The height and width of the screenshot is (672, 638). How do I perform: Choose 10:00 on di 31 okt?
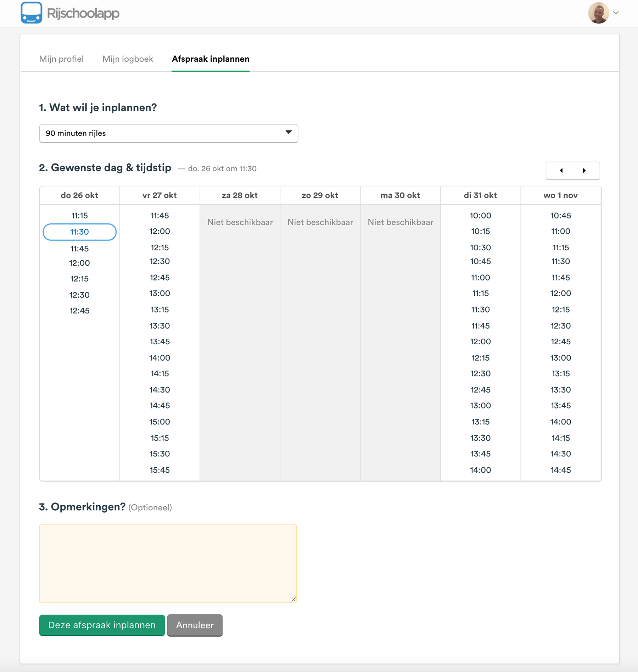coord(480,215)
